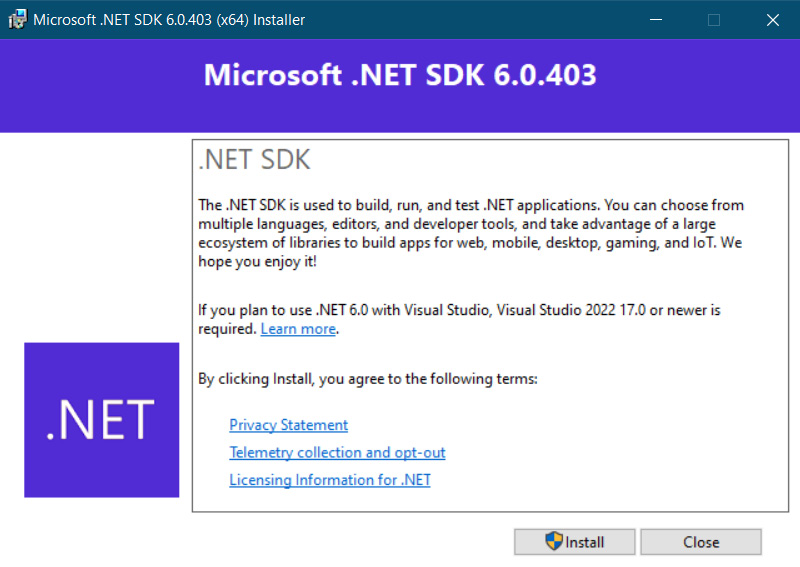The width and height of the screenshot is (800, 567).
Task: Open Telemetry collection and opt-out link
Action: click(x=337, y=453)
